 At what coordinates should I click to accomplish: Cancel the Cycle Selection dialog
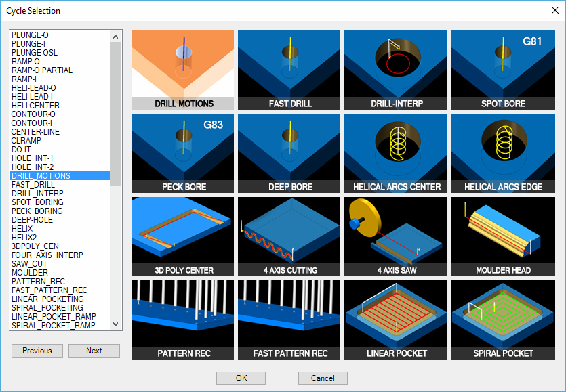323,378
